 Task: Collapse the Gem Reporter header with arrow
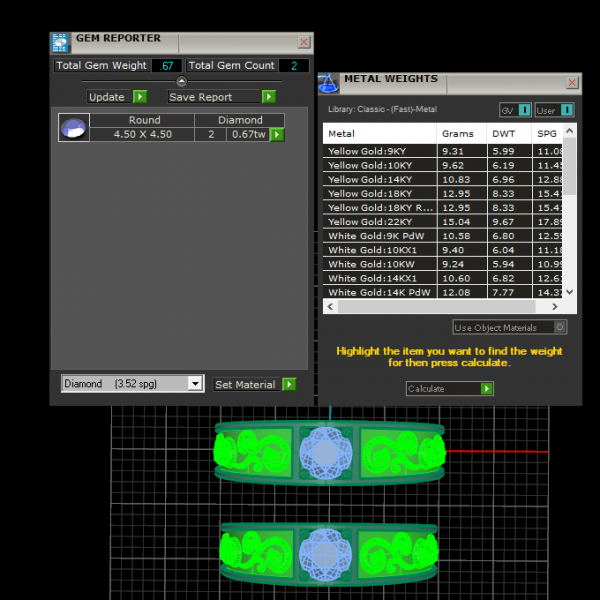point(181,81)
